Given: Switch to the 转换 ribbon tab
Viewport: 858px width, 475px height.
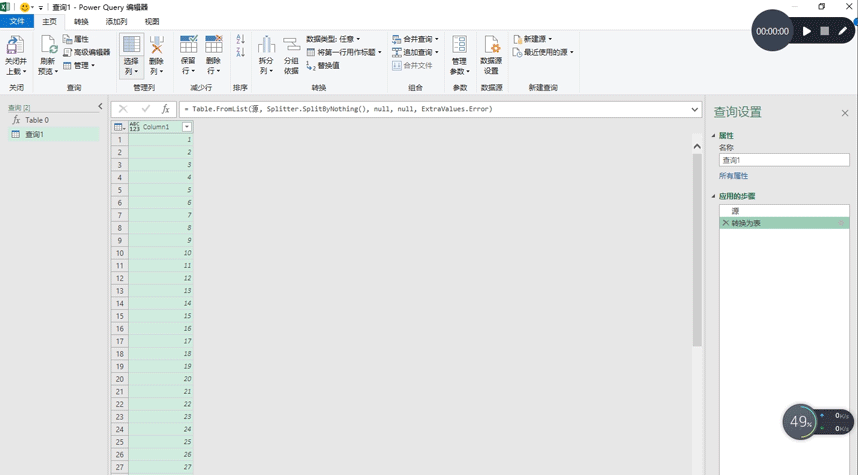Looking at the screenshot, I should [x=81, y=21].
